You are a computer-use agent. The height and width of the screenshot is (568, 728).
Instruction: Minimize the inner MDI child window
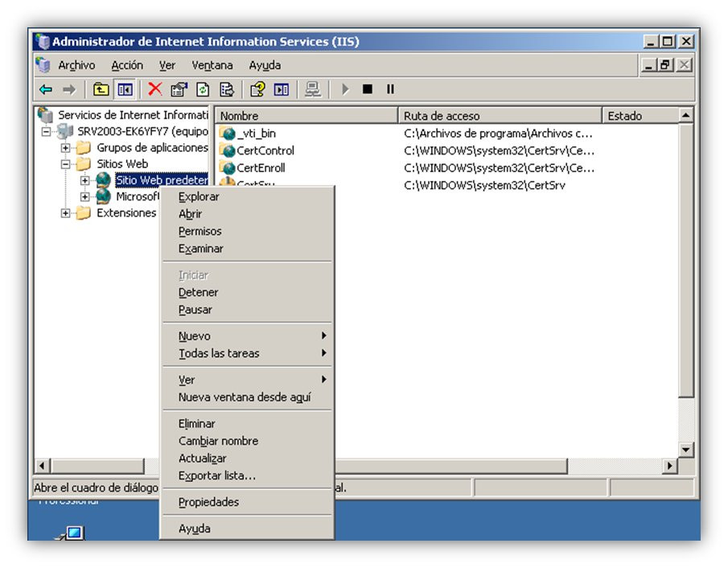(x=648, y=65)
